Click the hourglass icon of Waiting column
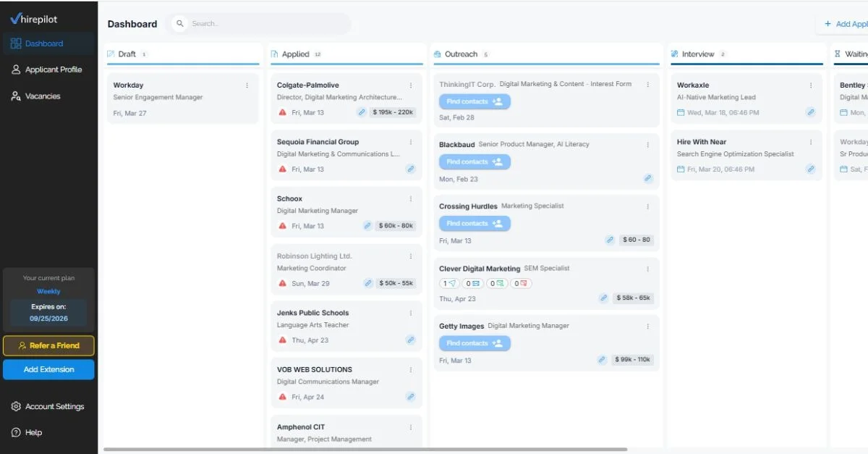Image resolution: width=868 pixels, height=454 pixels. tap(838, 54)
